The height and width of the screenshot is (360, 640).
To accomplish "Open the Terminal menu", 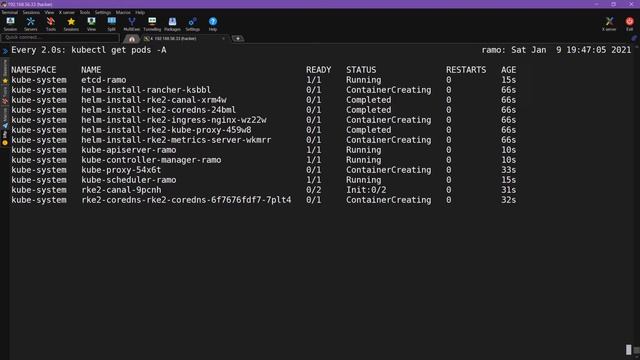I will coord(9,12).
